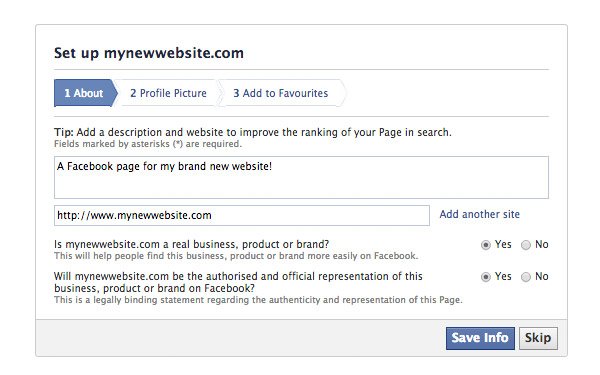Viewport: 600px width, 375px height.
Task: Click the Tip about improving Page ranking
Action: pos(253,132)
